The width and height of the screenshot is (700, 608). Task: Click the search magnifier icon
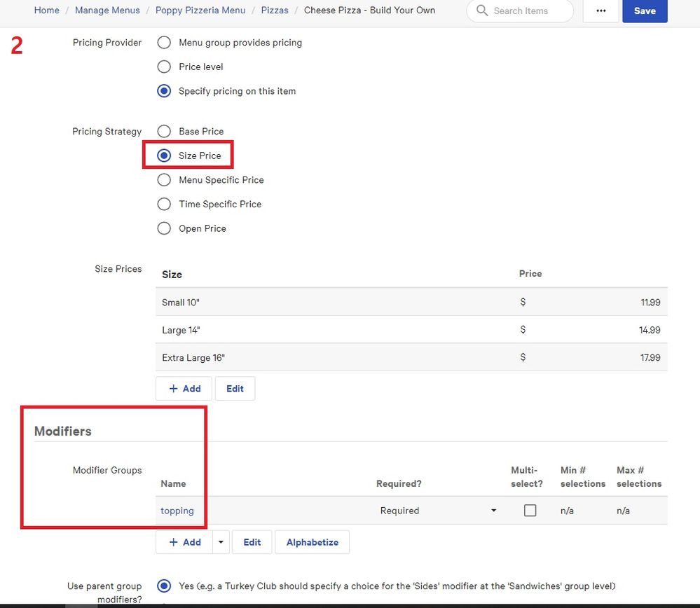pos(482,11)
